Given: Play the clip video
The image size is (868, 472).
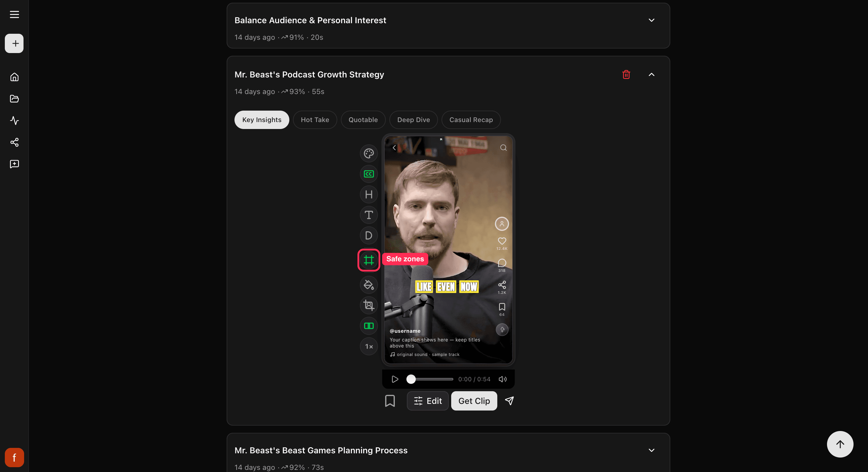Looking at the screenshot, I should (395, 379).
